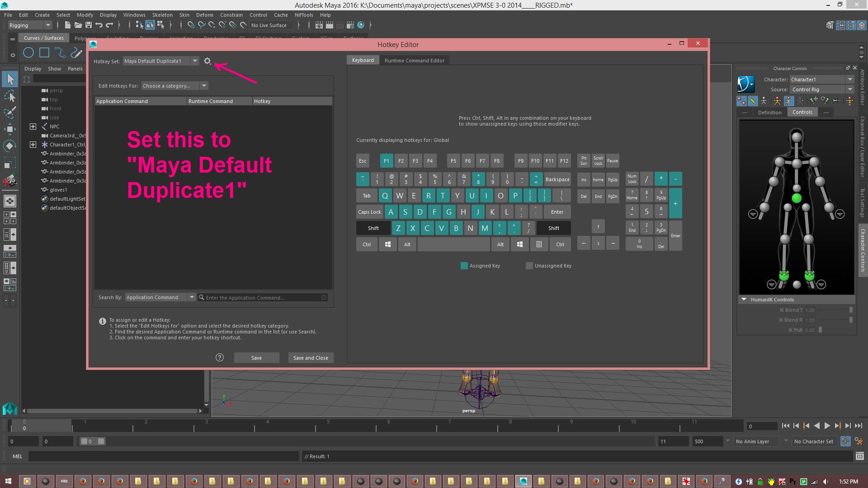Select the arrow Select tool in toolbox
The width and height of the screenshot is (868, 488).
[10, 80]
